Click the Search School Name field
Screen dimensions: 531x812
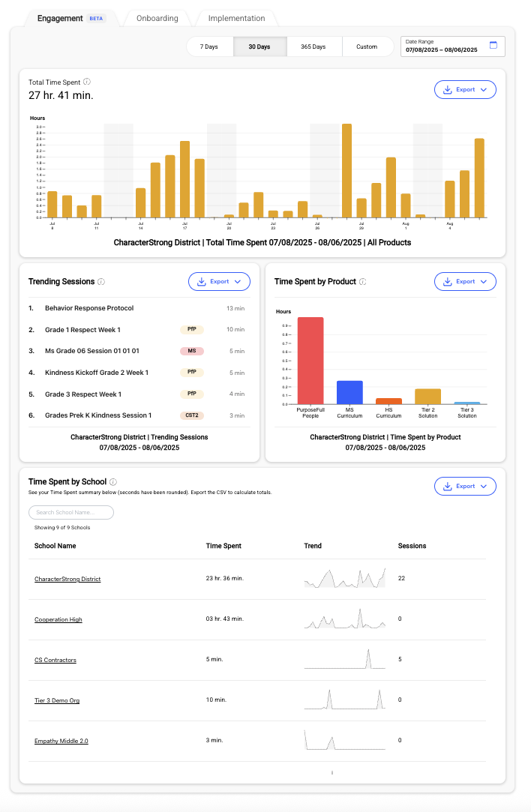(71, 512)
